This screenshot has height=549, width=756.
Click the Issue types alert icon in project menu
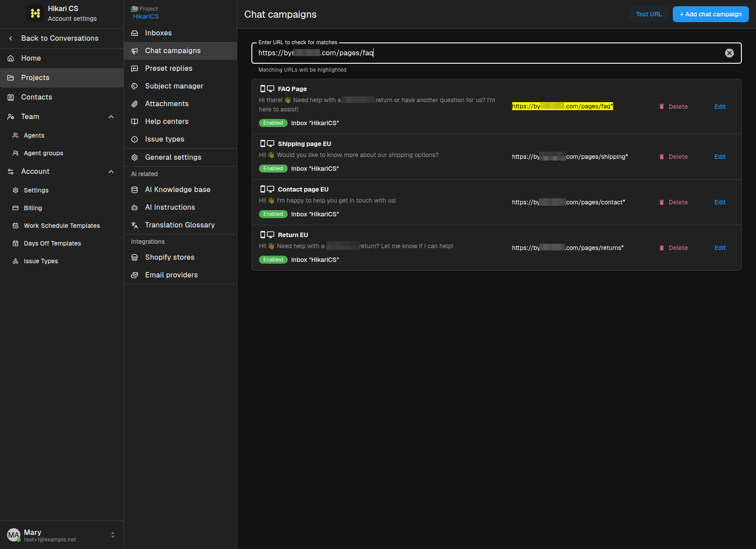coord(135,139)
